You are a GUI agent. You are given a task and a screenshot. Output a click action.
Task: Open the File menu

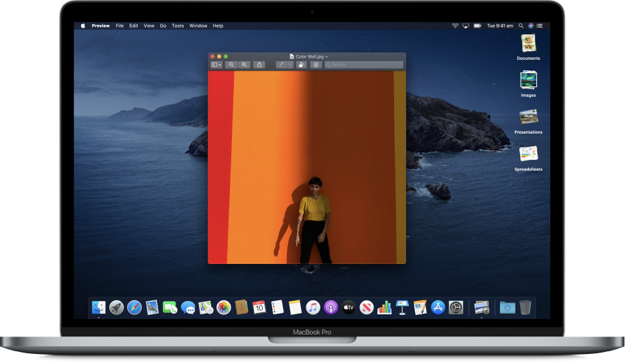(119, 25)
